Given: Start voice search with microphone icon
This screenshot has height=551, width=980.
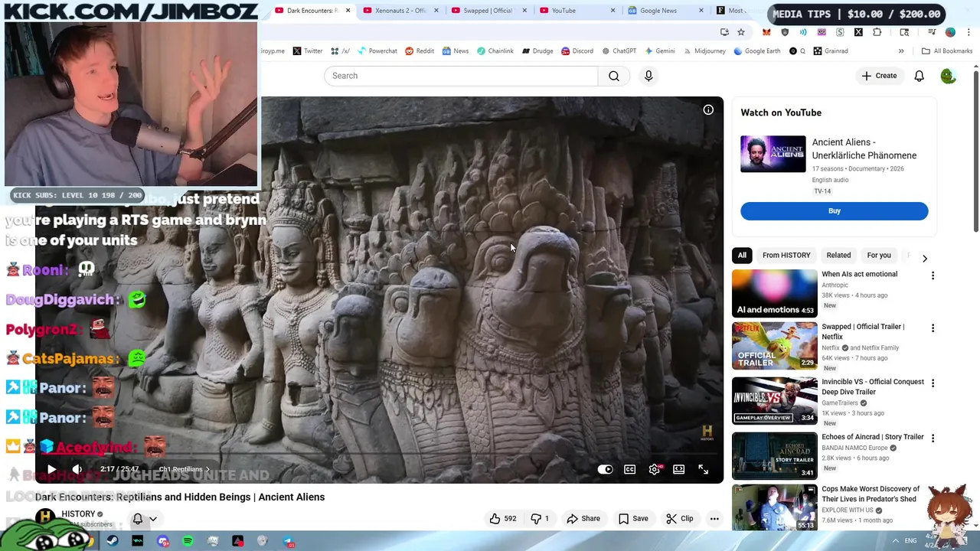Looking at the screenshot, I should click(x=648, y=76).
